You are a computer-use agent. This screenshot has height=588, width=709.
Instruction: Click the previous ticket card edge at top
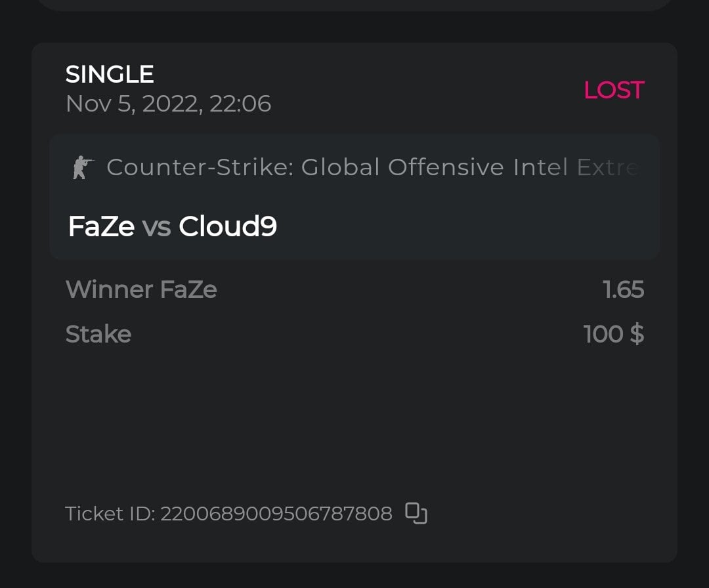tap(354, 5)
